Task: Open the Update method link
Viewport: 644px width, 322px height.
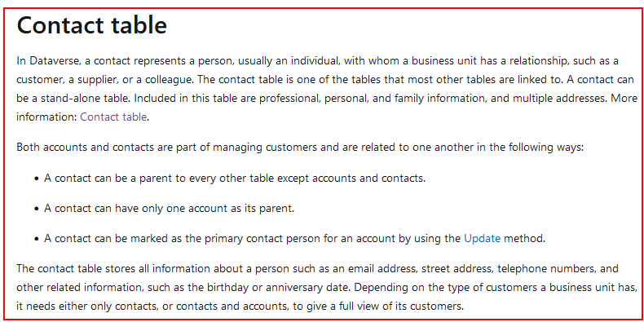Action: [482, 239]
